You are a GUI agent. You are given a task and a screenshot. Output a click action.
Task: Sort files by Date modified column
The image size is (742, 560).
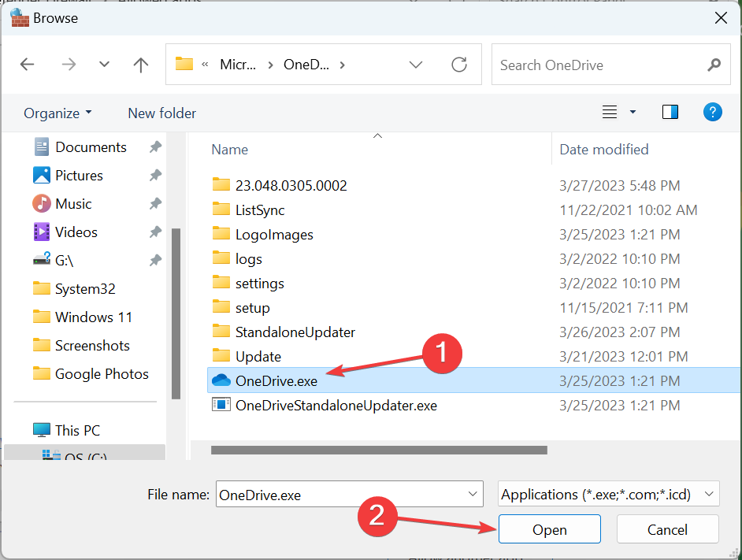point(604,150)
